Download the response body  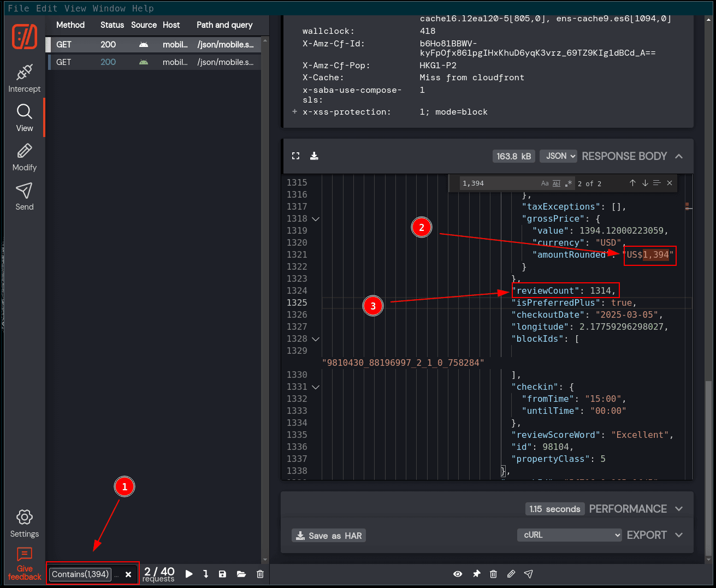[x=314, y=156]
